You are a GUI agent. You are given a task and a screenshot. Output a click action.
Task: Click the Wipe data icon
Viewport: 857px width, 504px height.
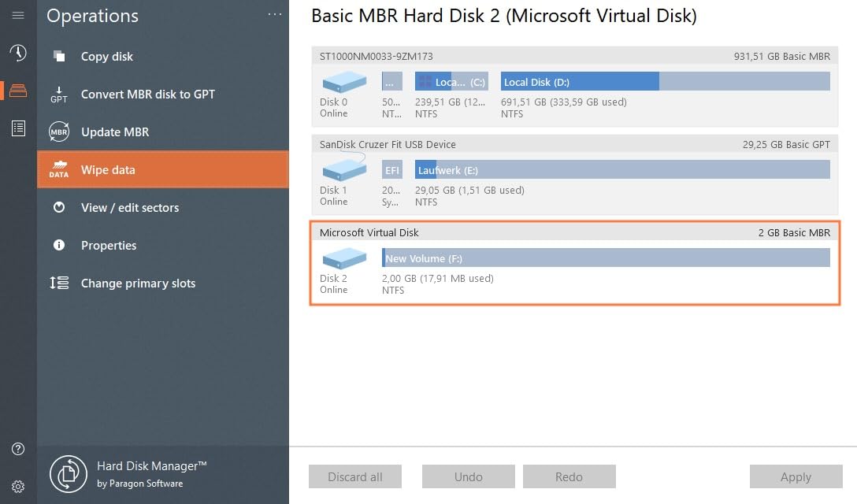[x=59, y=169]
